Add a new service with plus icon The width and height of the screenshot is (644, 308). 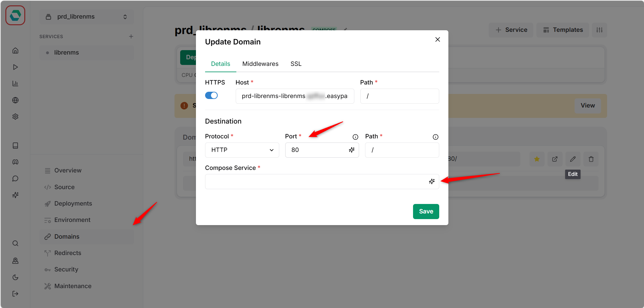coord(131,37)
